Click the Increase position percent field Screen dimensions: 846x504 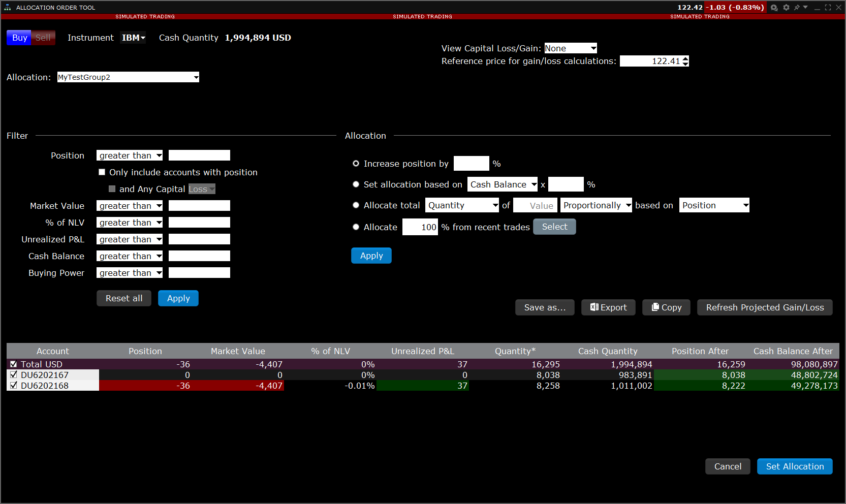[472, 164]
